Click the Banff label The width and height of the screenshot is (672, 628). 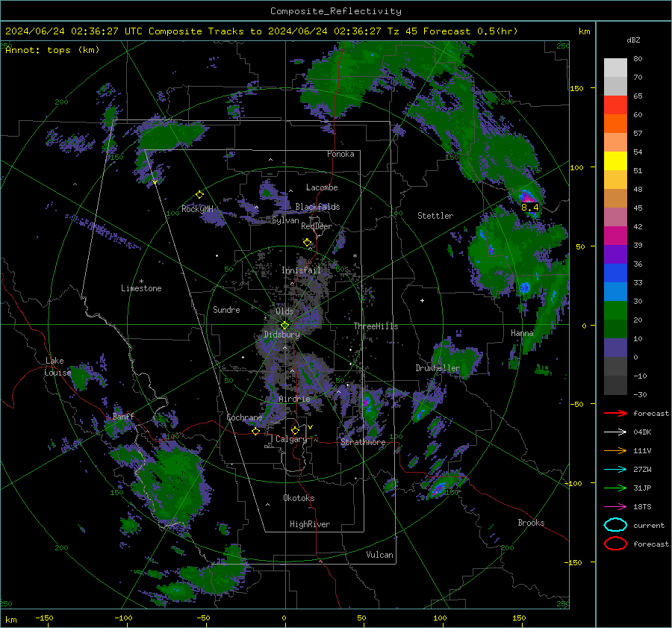pyautogui.click(x=123, y=417)
